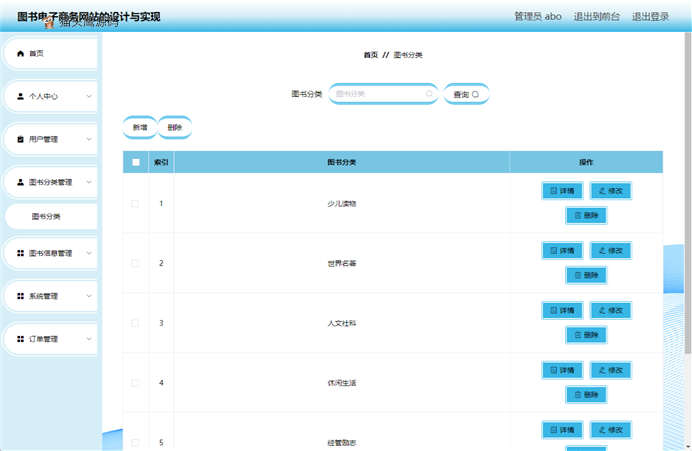The height and width of the screenshot is (451, 692).
Task: Click the home icon beside 首页 in sidebar
Action: (20, 53)
